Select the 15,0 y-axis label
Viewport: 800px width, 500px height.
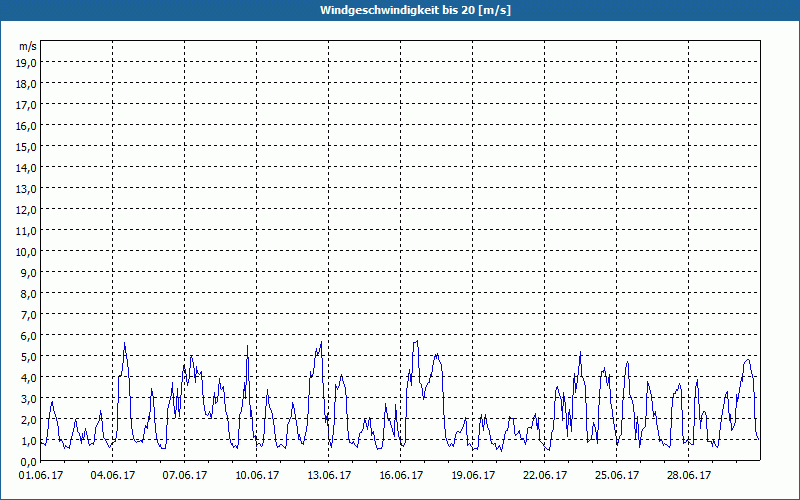click(x=27, y=147)
